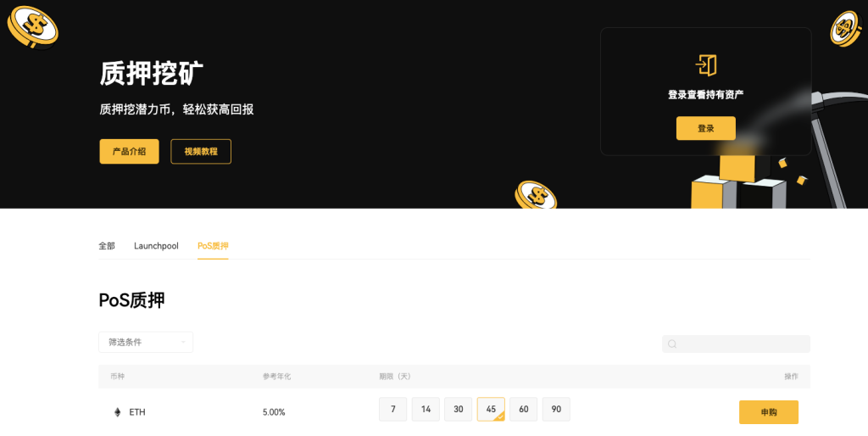Click the 产品介绍 button
The image size is (868, 436).
[129, 151]
